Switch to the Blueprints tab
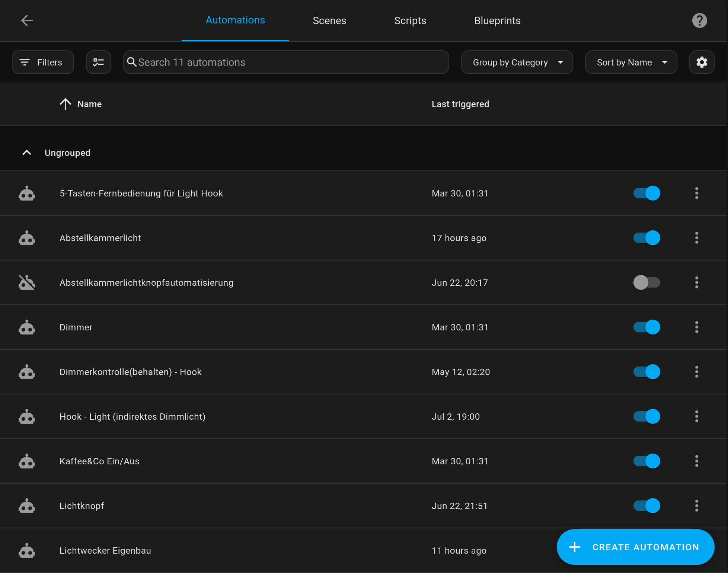The height and width of the screenshot is (573, 728). (x=497, y=20)
